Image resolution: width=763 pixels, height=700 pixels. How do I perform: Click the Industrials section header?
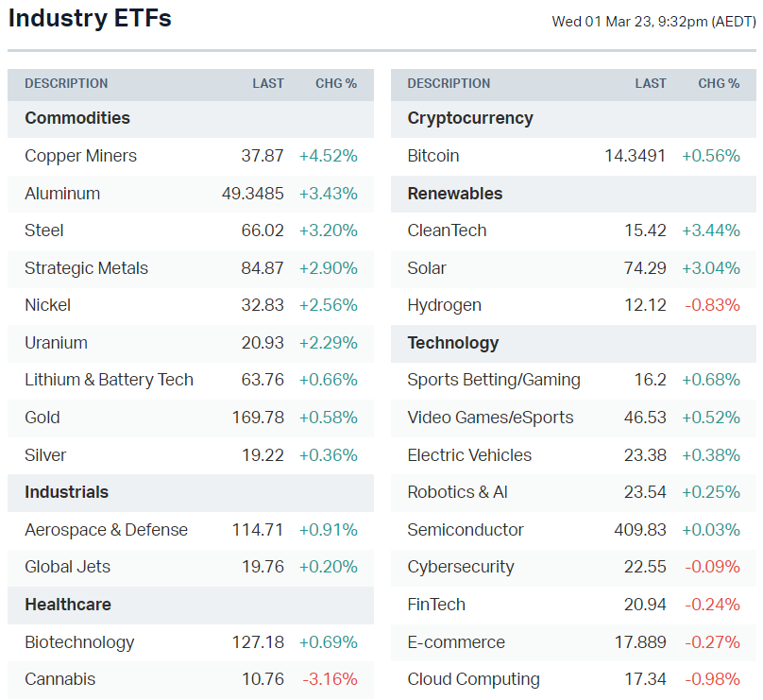[66, 492]
